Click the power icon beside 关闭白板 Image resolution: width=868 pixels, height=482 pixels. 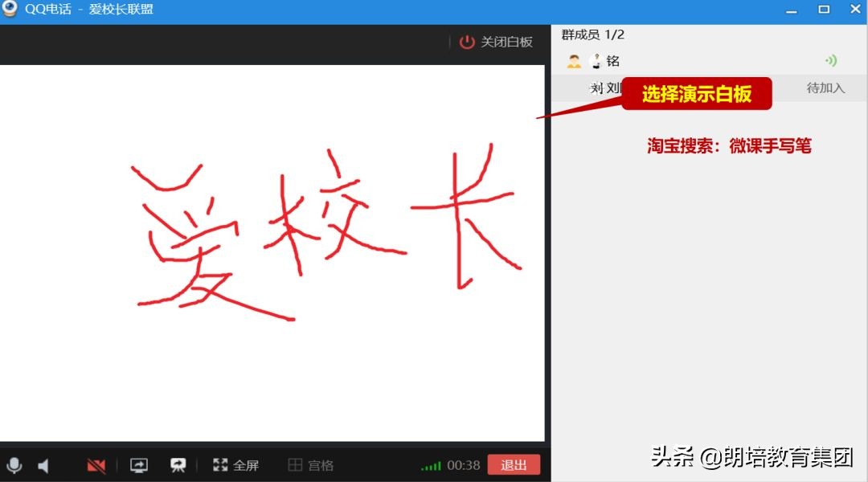[467, 43]
